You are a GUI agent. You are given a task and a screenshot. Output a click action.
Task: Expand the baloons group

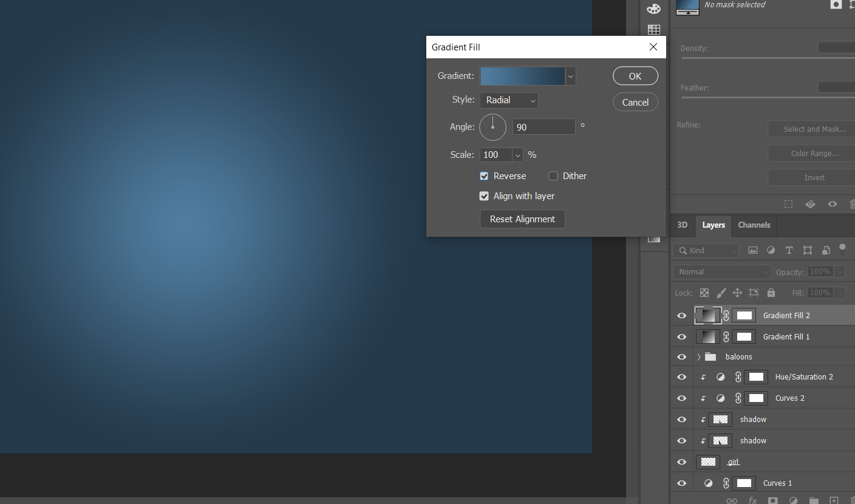(x=699, y=356)
